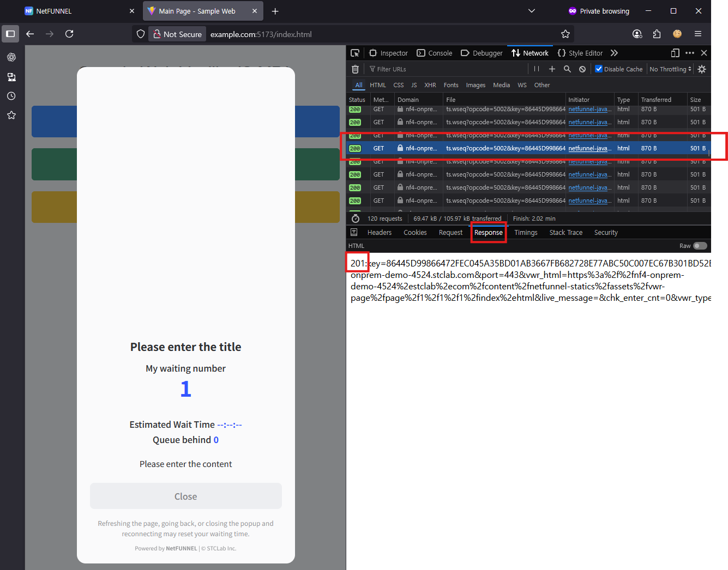
Task: Toggle responsive design mode icon
Action: click(x=675, y=53)
